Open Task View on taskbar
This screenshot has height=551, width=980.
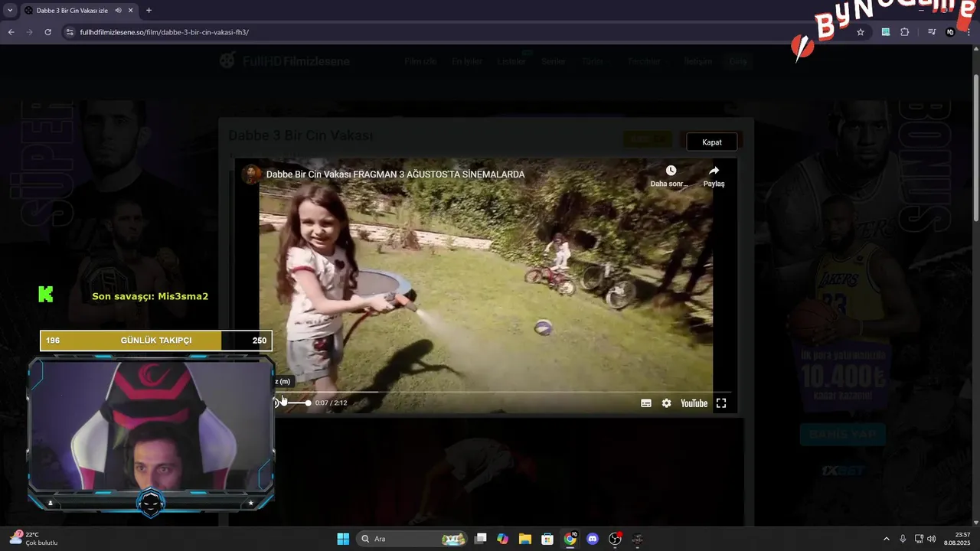tap(481, 539)
